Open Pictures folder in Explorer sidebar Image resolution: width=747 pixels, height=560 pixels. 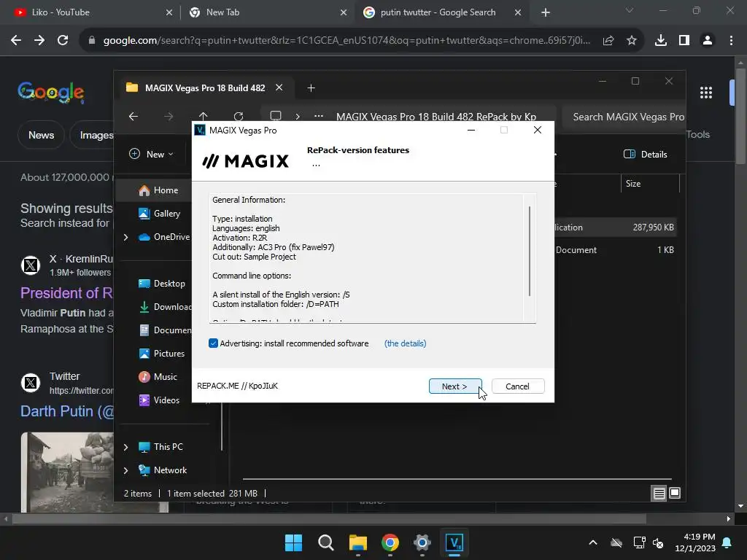(161, 354)
